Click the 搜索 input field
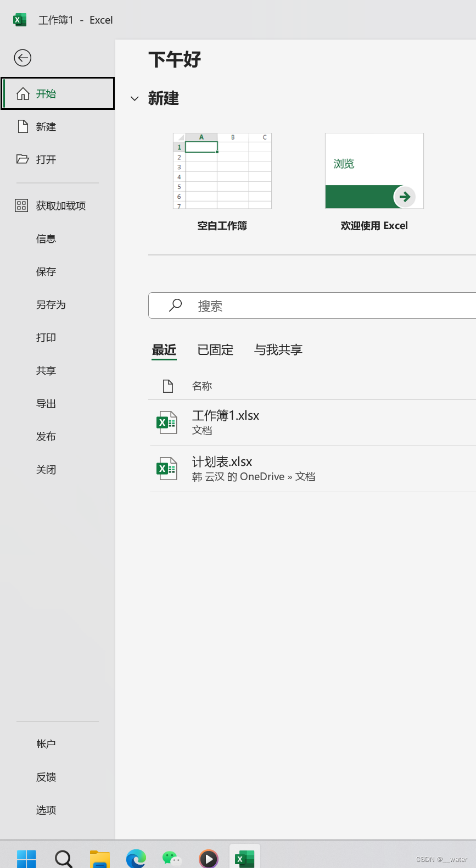The height and width of the screenshot is (868, 476). click(x=312, y=305)
